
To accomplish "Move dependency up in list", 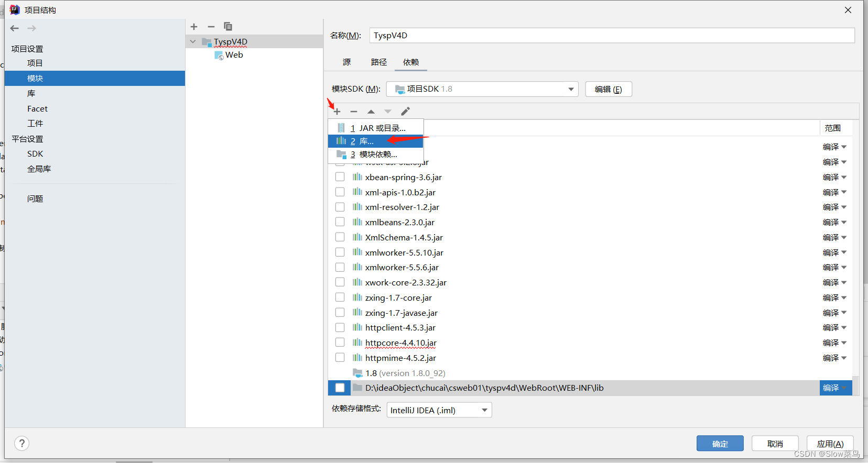I will coord(371,112).
